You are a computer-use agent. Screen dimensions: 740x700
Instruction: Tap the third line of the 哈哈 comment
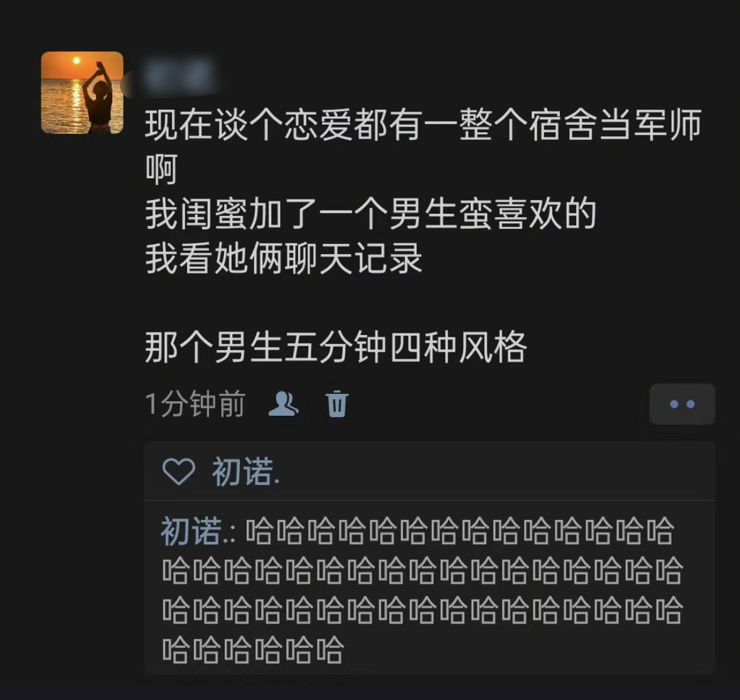coord(422,610)
